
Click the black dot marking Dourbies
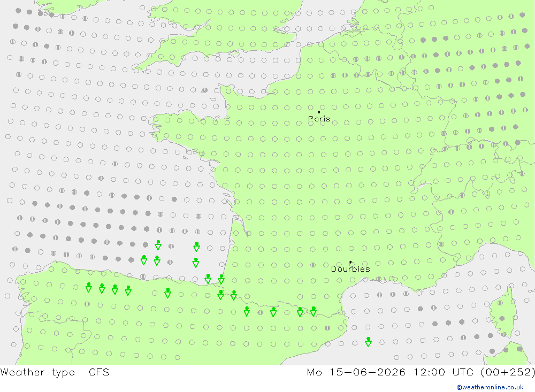coord(350,262)
